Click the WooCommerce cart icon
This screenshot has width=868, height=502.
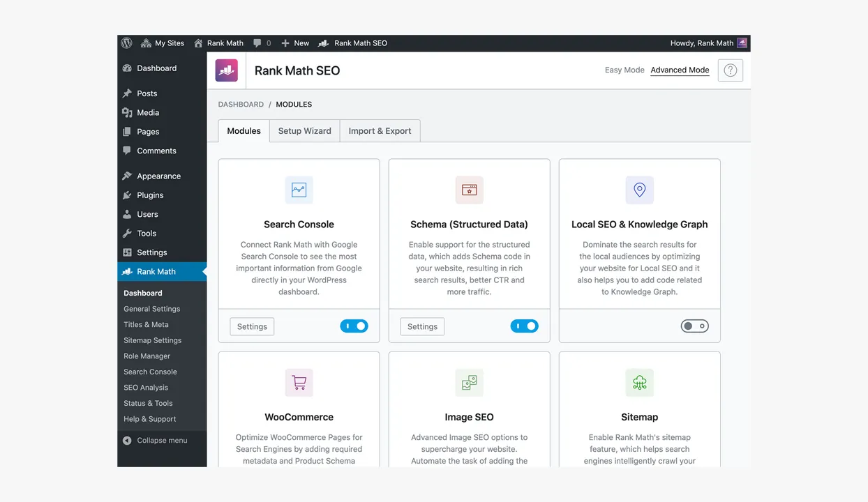[x=299, y=383]
